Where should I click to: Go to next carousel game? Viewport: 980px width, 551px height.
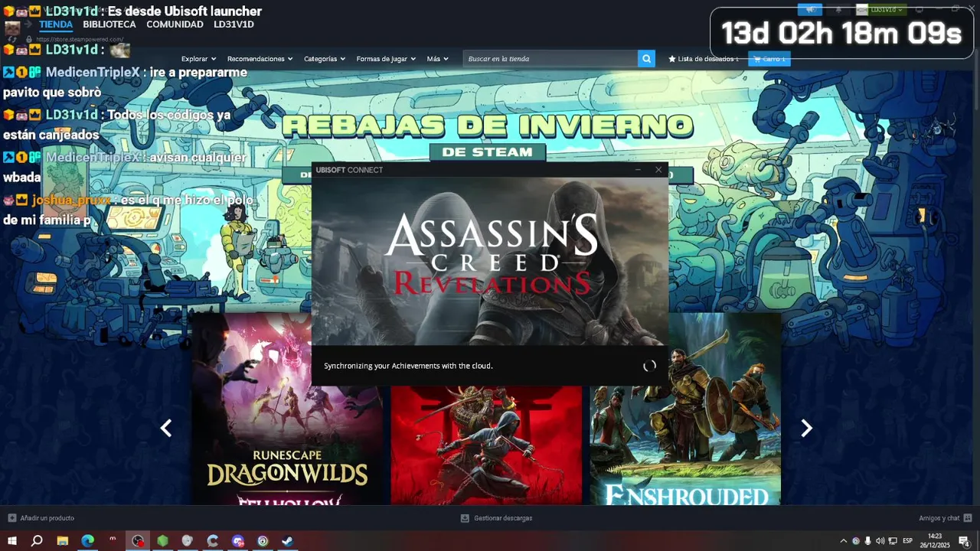[806, 429]
